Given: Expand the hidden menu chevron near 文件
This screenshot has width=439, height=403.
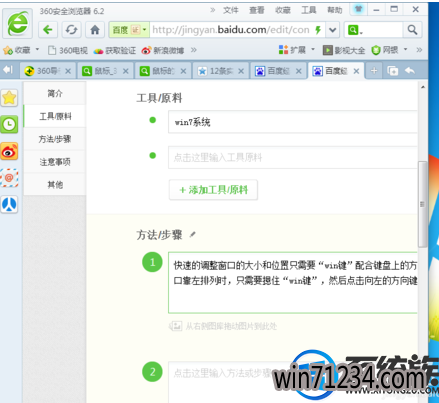Looking at the screenshot, I should point(213,10).
